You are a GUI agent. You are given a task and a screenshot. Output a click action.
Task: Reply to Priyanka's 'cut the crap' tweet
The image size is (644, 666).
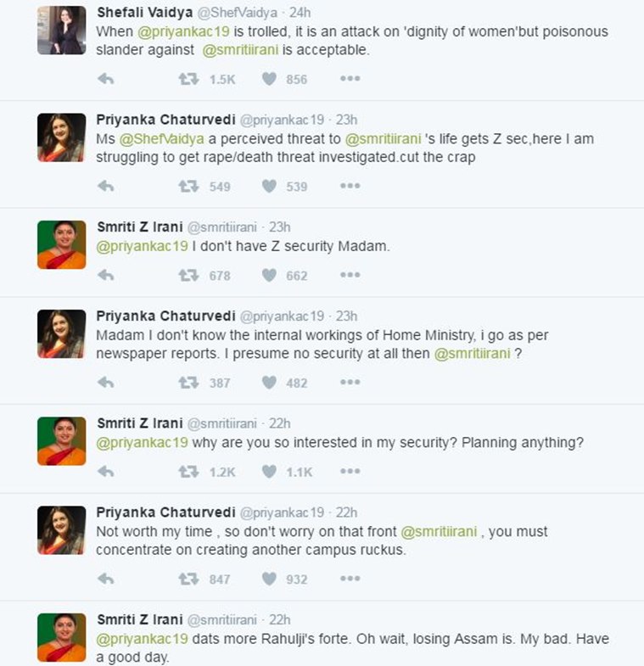[x=106, y=187]
